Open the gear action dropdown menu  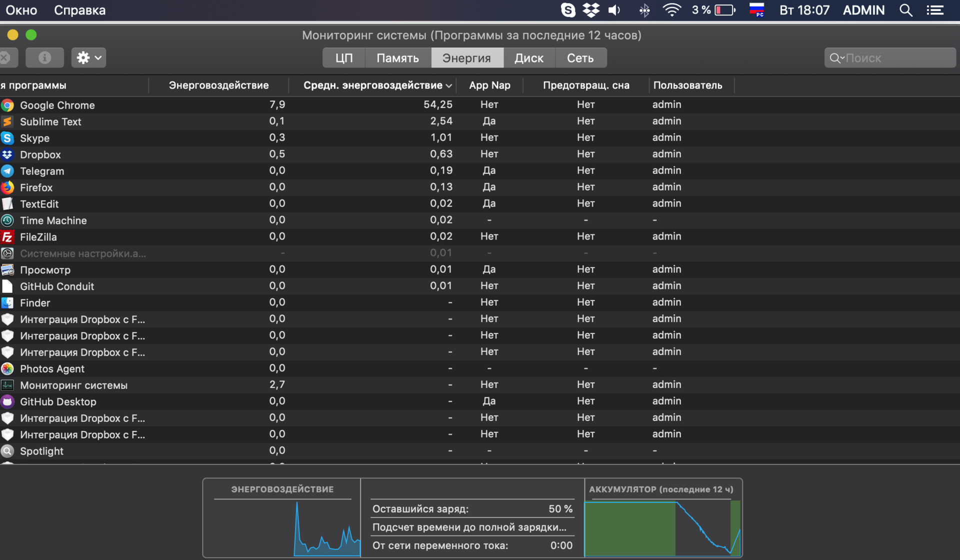[x=88, y=57]
